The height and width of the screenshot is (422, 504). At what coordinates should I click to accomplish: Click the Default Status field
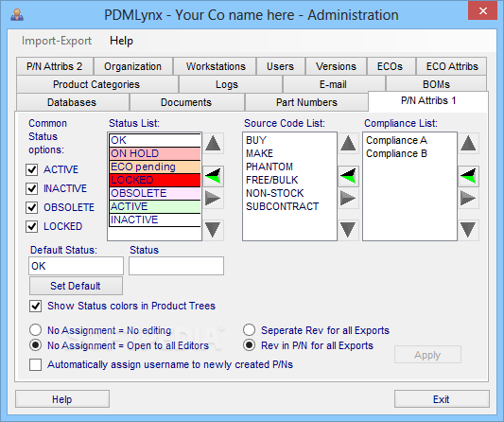click(x=77, y=266)
